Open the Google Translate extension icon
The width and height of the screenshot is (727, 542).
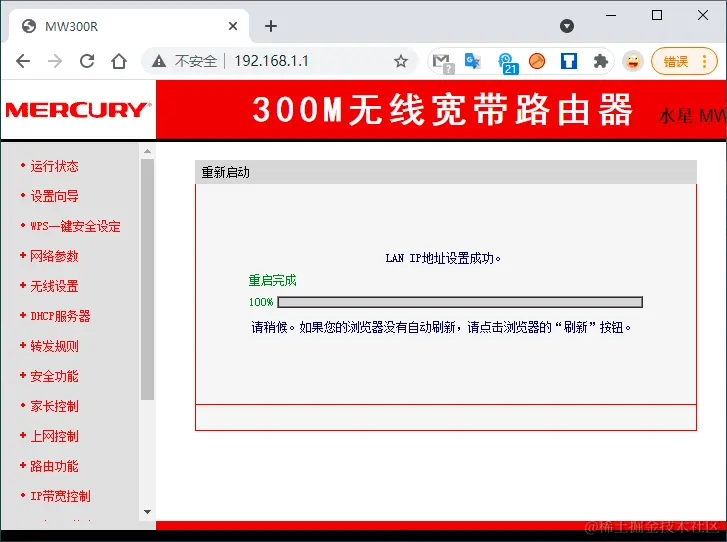(x=472, y=61)
